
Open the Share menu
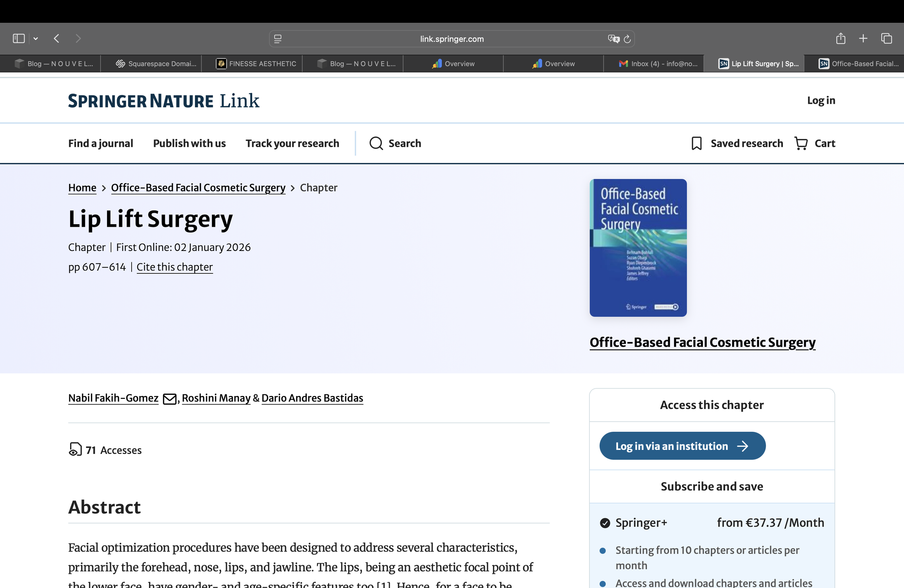click(841, 38)
